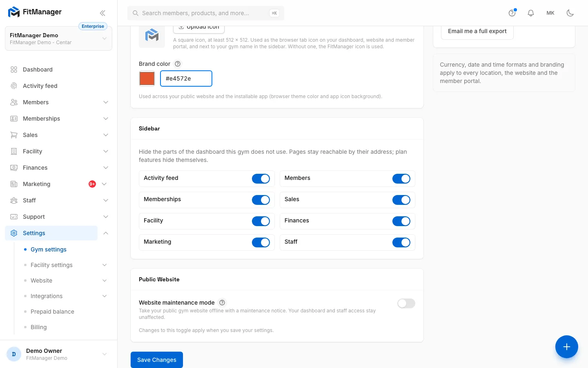
Task: Click the Dashboard grid icon
Action: pos(14,70)
